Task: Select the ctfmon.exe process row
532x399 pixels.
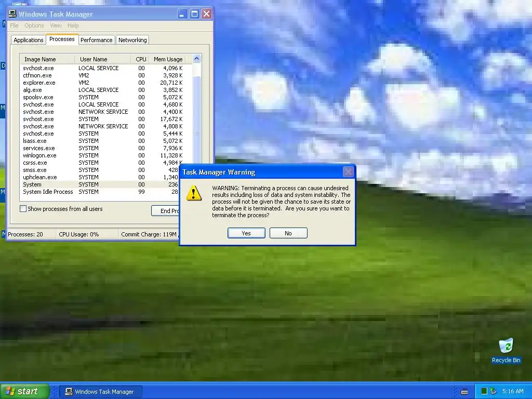Action: (106, 75)
